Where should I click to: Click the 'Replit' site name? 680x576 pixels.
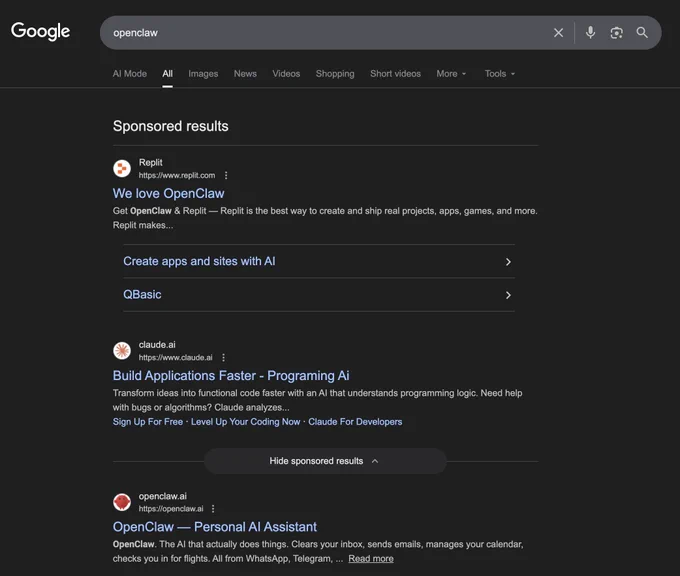150,162
